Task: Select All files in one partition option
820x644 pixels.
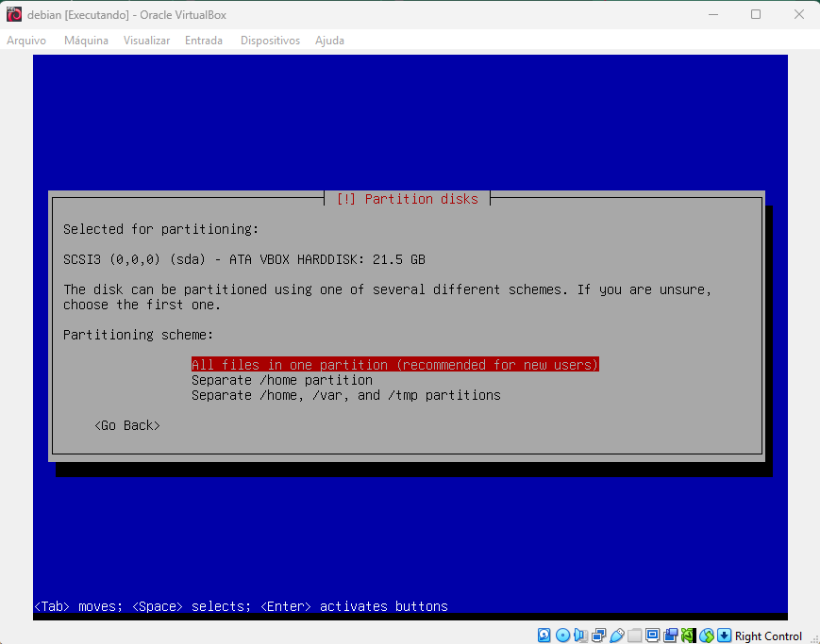Action: click(394, 364)
